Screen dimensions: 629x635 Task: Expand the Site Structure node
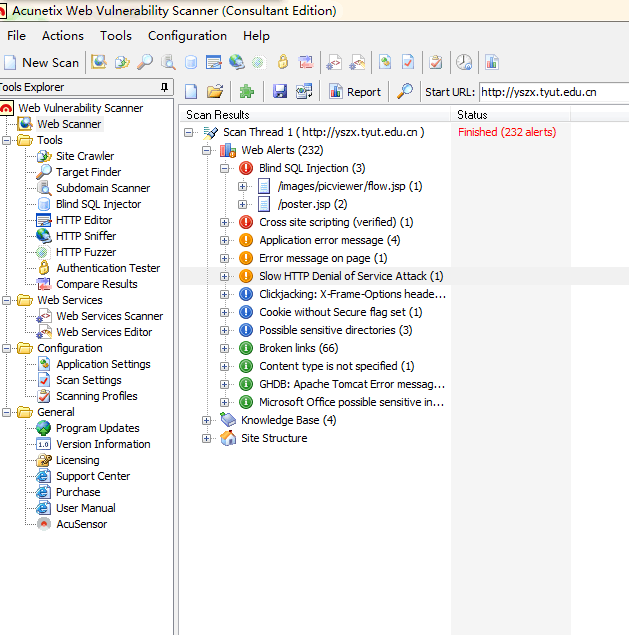pyautogui.click(x=207, y=439)
